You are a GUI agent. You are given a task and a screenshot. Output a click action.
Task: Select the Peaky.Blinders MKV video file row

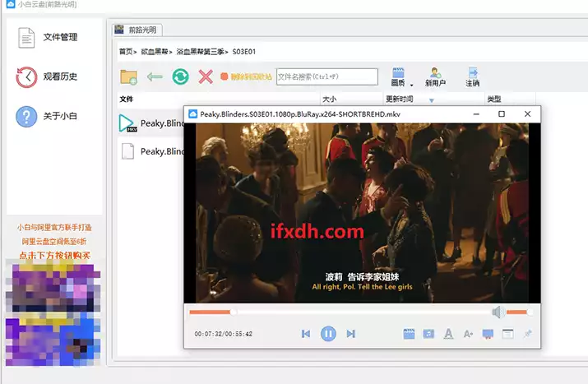click(x=151, y=123)
